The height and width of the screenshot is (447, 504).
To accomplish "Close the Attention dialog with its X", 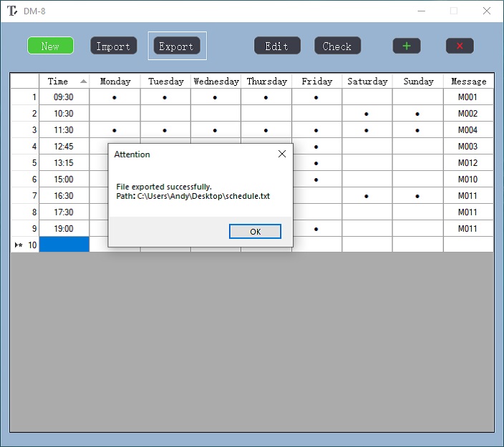I will (281, 154).
